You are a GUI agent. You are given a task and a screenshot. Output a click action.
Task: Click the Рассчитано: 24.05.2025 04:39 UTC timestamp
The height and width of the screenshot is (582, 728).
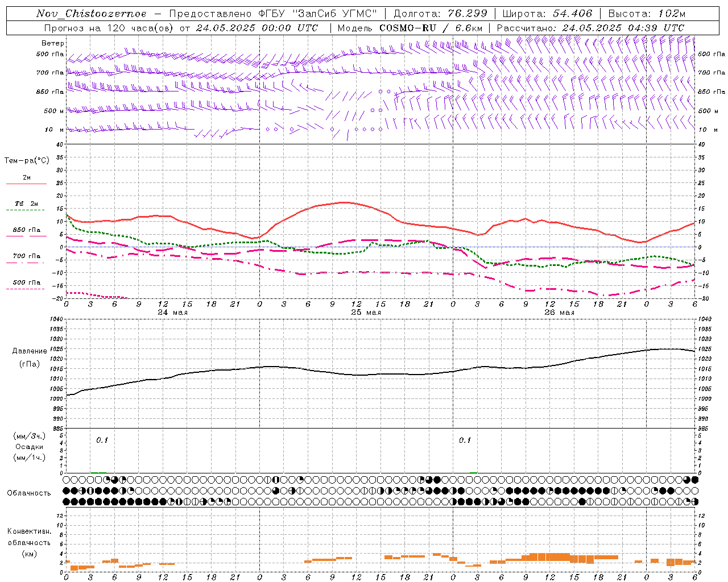[590, 28]
